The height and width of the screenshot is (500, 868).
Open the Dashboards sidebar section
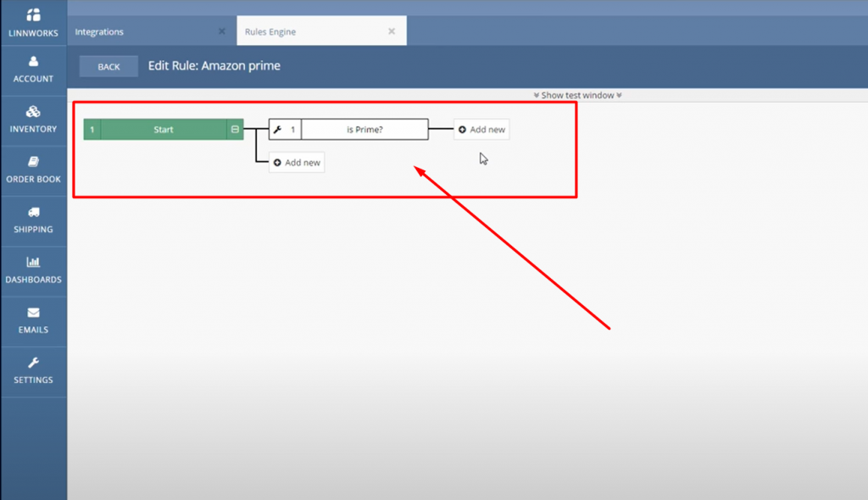coord(33,271)
